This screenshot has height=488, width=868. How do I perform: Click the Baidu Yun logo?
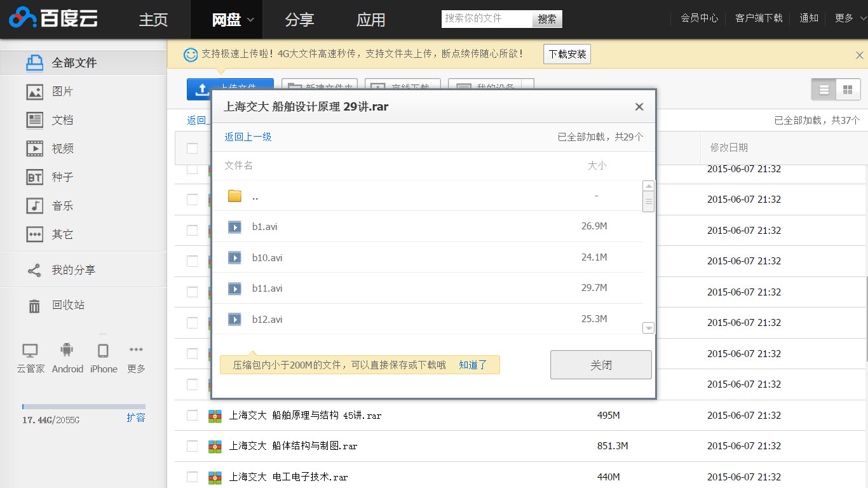tap(53, 19)
